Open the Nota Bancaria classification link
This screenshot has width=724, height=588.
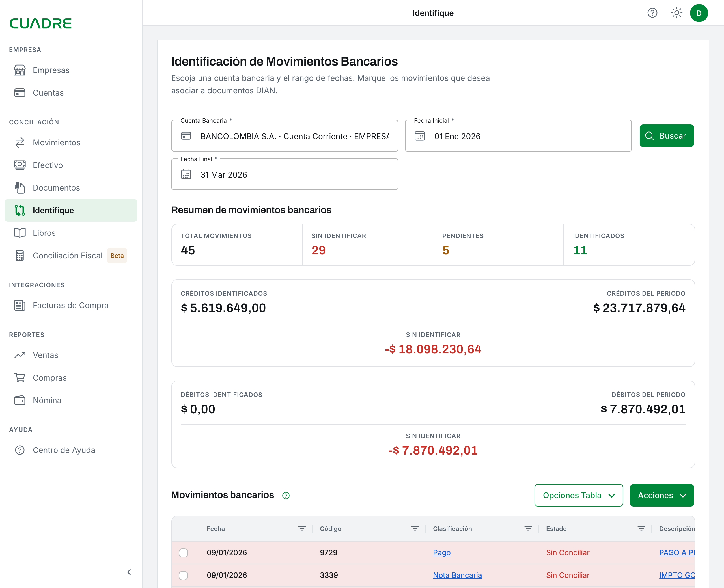point(457,576)
